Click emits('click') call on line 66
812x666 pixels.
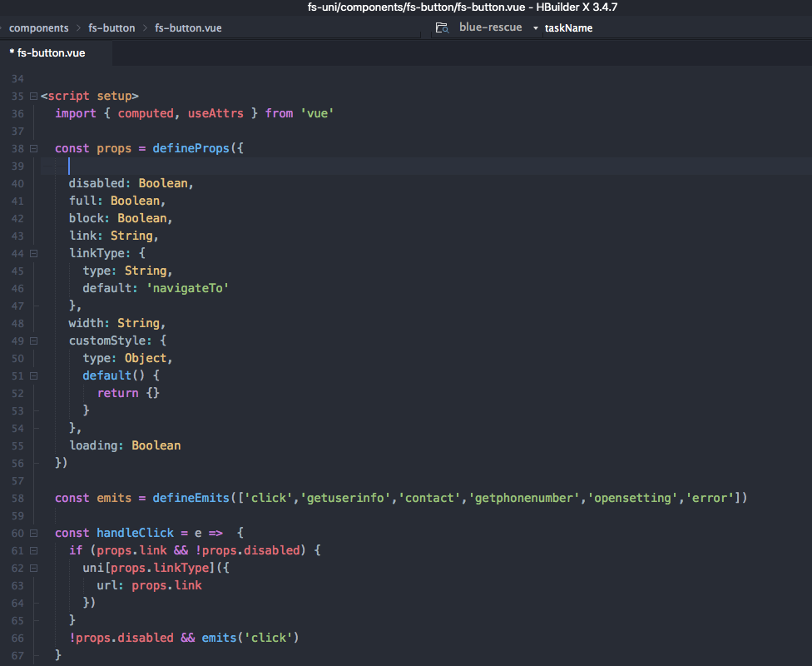click(x=250, y=638)
